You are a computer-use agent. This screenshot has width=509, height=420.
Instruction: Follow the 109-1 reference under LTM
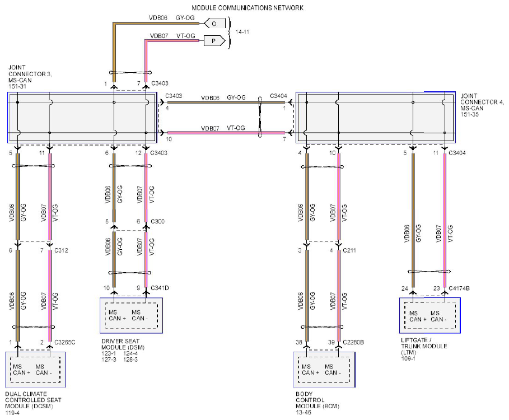[409, 358]
